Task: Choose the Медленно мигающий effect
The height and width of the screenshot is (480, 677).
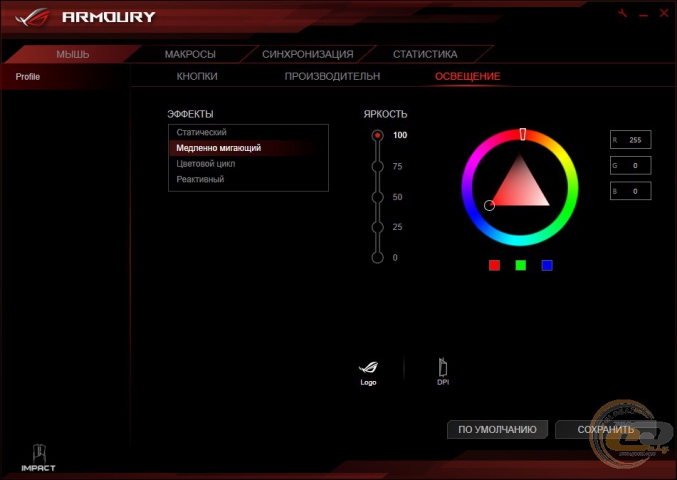Action: 248,148
